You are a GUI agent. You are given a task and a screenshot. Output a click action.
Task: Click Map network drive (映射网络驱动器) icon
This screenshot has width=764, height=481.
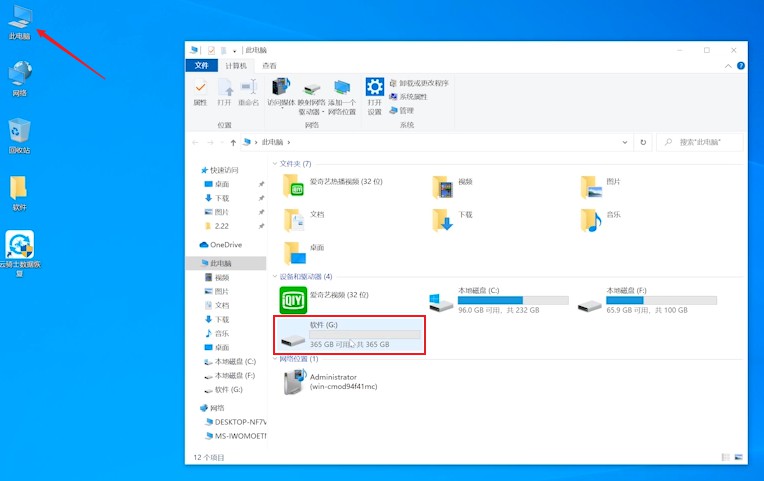pos(311,96)
